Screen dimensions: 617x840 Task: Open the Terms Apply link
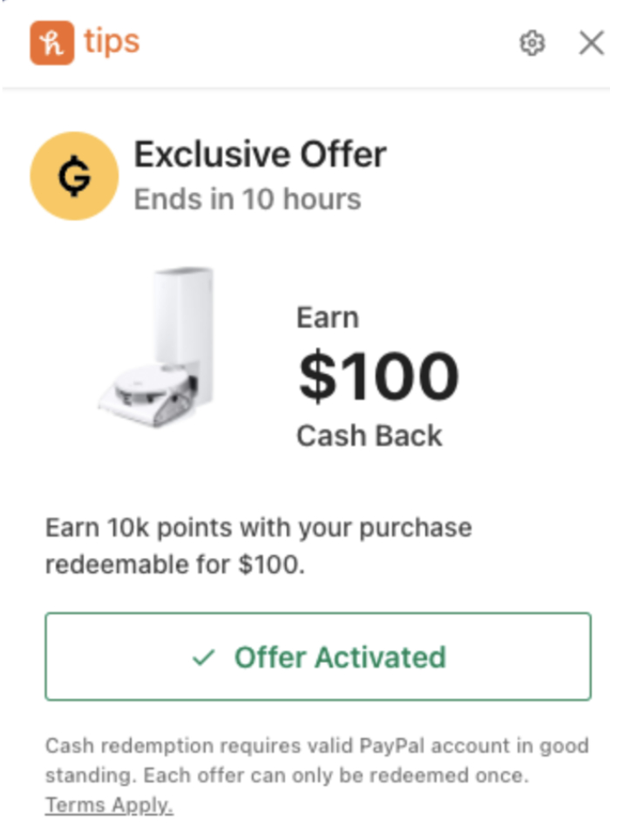pyautogui.click(x=109, y=805)
